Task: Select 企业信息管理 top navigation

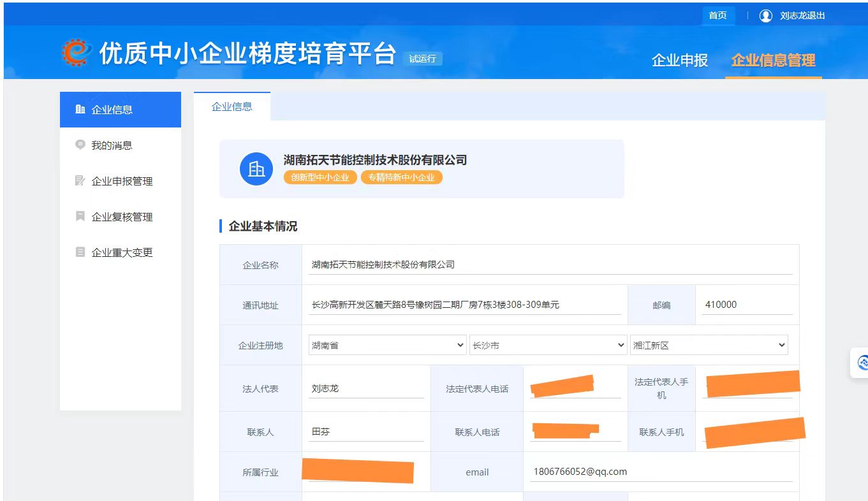Action: (773, 61)
